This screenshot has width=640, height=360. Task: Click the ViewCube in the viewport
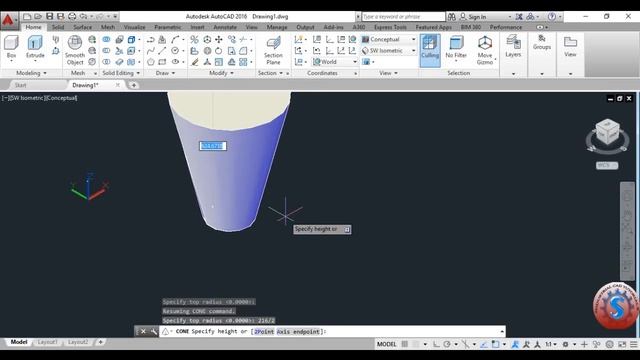(x=607, y=132)
